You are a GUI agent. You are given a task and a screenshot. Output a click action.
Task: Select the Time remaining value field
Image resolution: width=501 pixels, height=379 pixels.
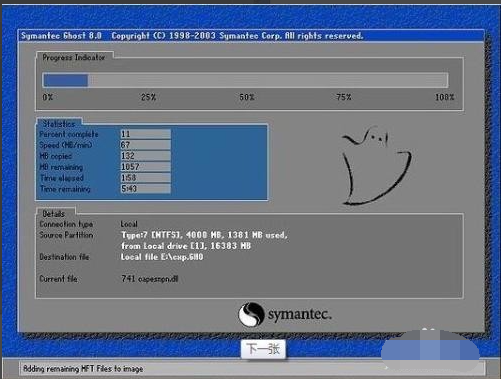click(145, 189)
